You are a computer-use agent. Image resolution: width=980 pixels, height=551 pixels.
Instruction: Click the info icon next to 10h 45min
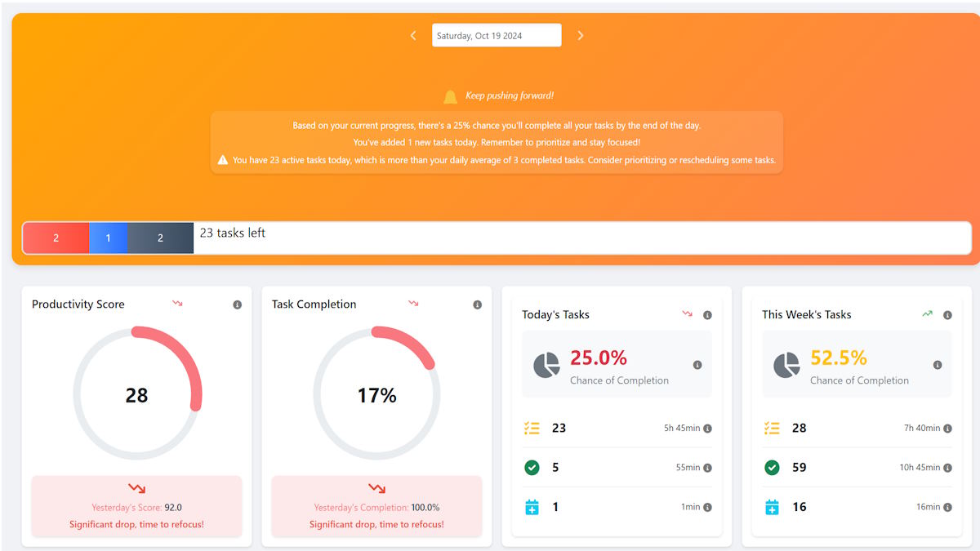(x=948, y=467)
